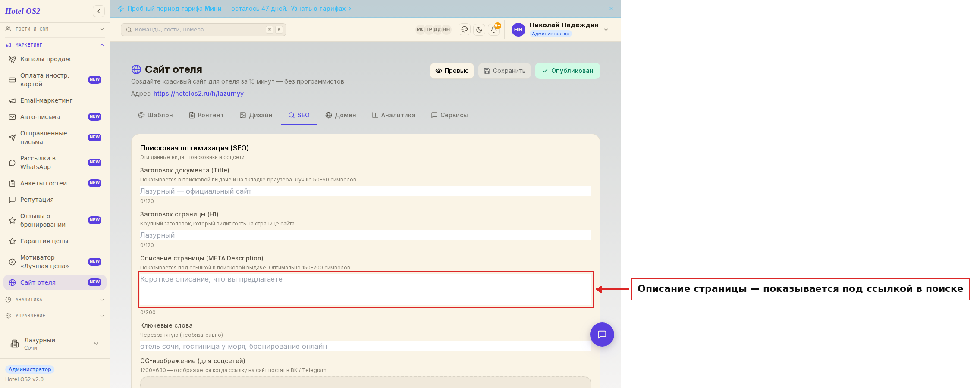Viewport: 980px width, 388px height.
Task: Select Сайт отеля in the sidebar
Action: click(x=55, y=282)
